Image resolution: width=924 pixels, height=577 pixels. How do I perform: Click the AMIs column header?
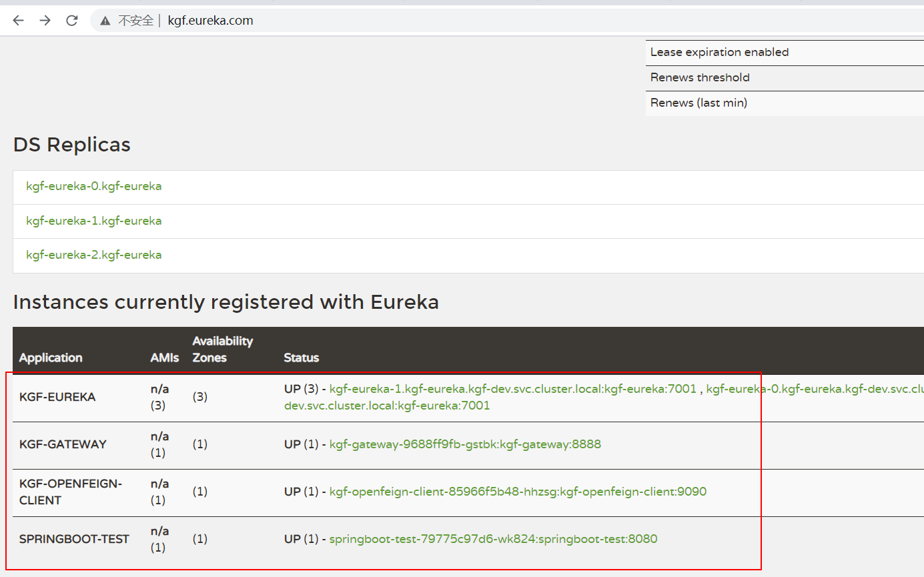tap(165, 358)
